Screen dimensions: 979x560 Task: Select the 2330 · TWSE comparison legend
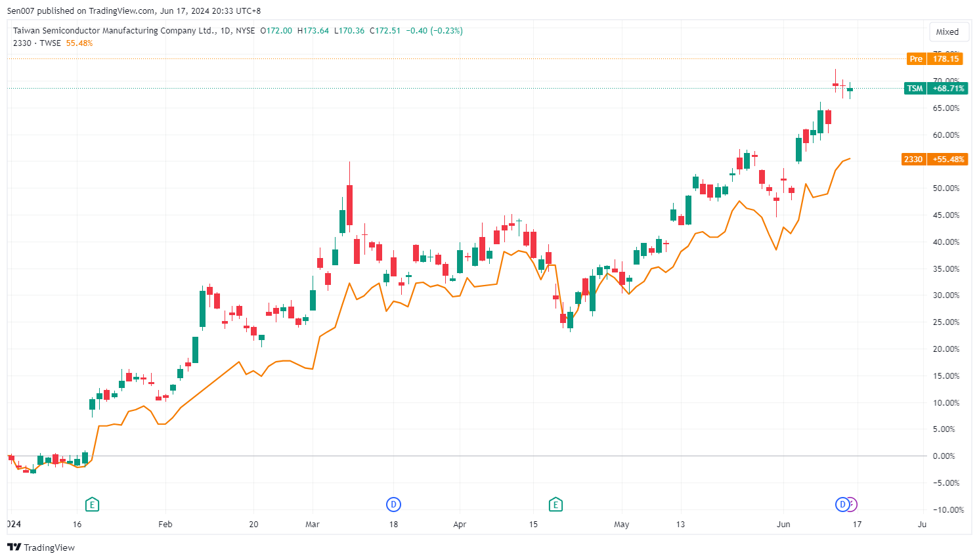[37, 43]
